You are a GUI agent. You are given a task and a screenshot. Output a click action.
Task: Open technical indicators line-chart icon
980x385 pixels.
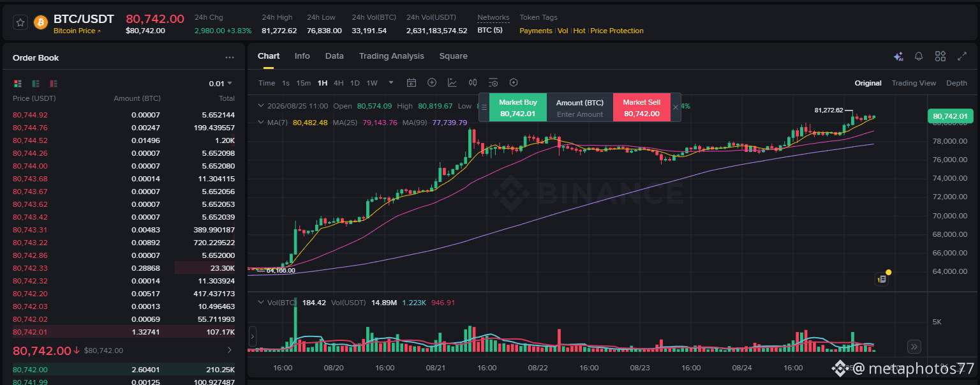coord(452,82)
